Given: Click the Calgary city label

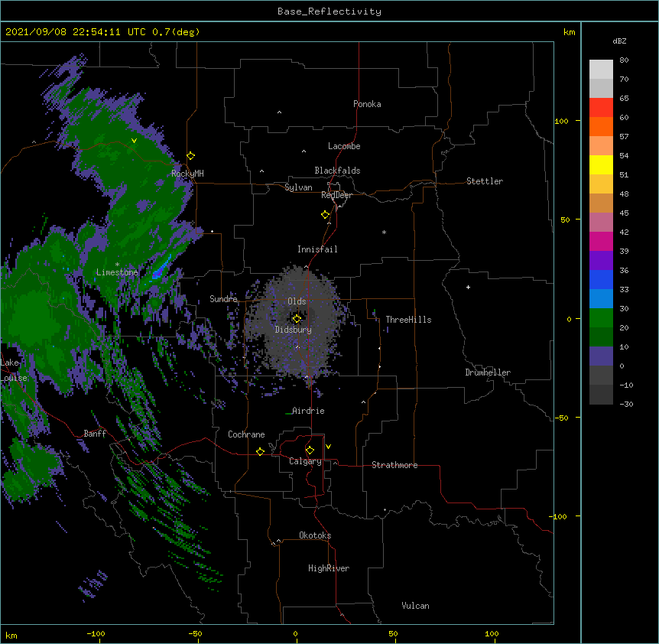Looking at the screenshot, I should pyautogui.click(x=305, y=461).
